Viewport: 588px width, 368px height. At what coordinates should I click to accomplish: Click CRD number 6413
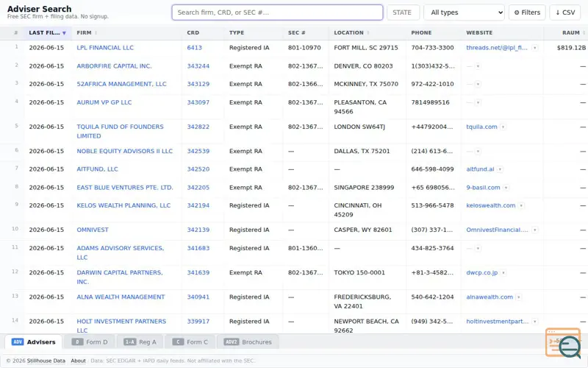coord(194,48)
